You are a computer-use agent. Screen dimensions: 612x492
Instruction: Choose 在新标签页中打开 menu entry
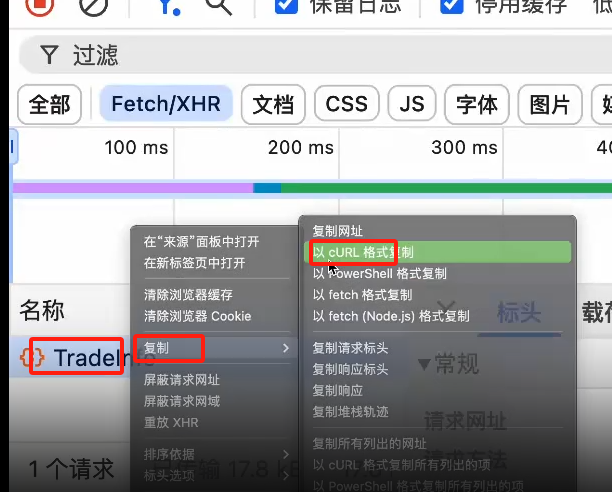(x=194, y=263)
